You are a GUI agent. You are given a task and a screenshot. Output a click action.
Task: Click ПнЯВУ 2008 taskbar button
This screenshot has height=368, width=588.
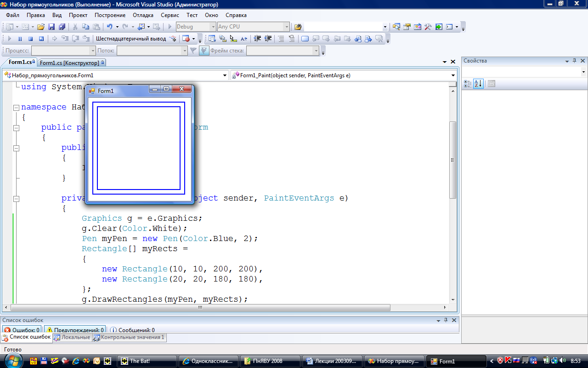(270, 361)
